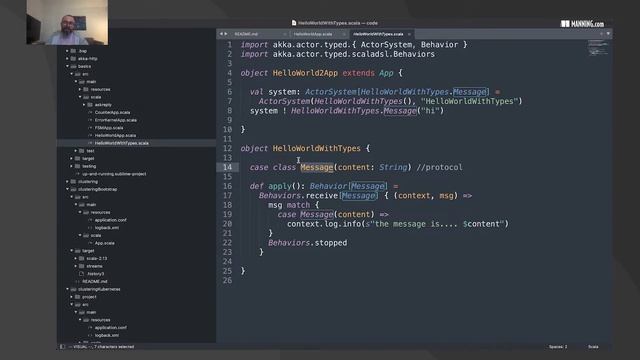Go to previous tab with left arrow
Screen dimensions: 640x360
pyautogui.click(x=221, y=34)
